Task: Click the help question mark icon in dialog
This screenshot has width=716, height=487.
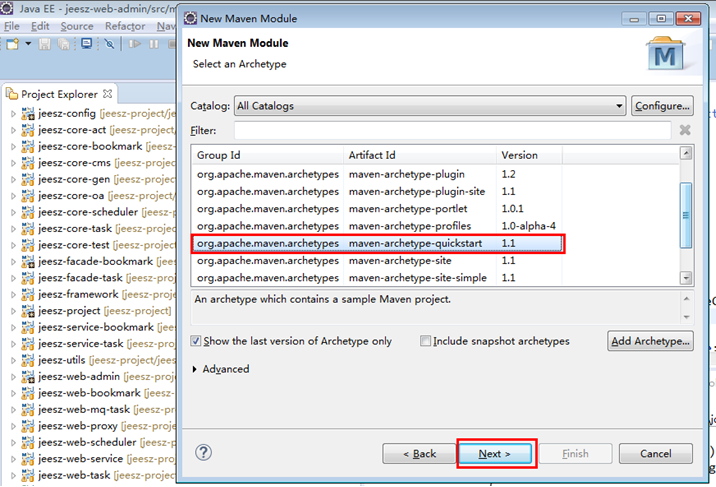Action: click(x=203, y=452)
